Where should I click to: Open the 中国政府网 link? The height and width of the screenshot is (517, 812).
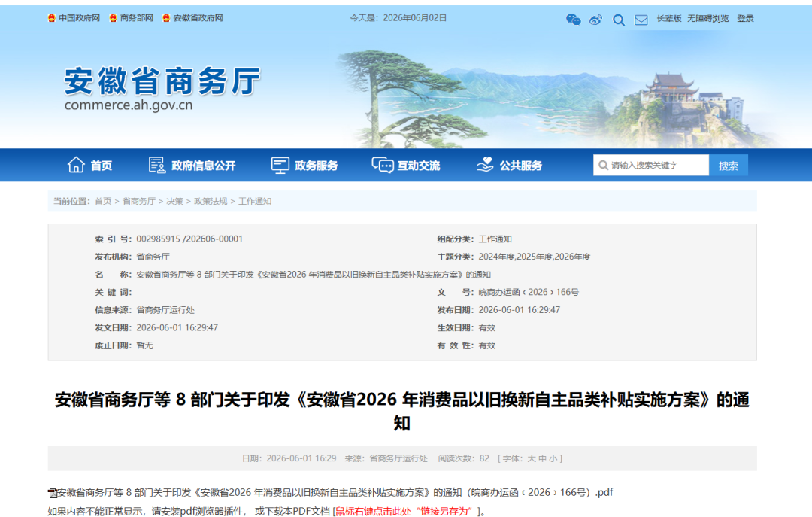coord(79,18)
